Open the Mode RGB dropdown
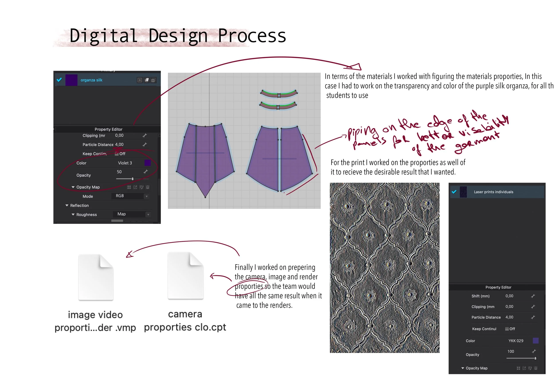 pyautogui.click(x=146, y=196)
